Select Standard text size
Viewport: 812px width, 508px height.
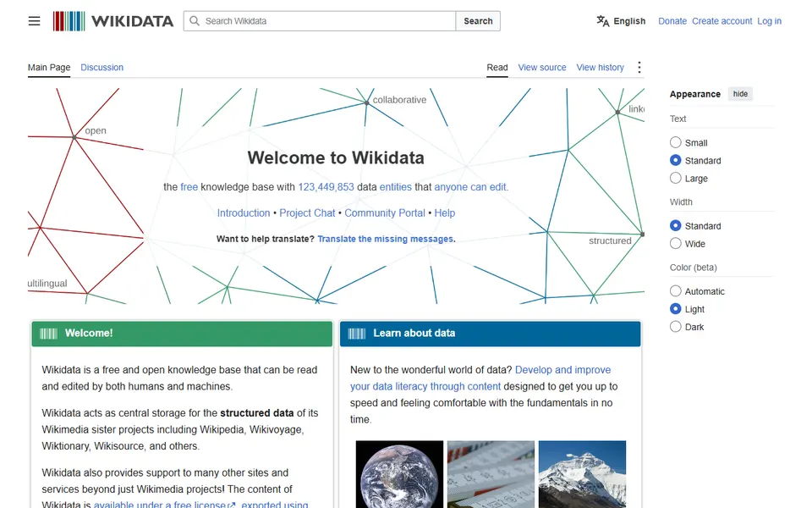[x=675, y=160]
